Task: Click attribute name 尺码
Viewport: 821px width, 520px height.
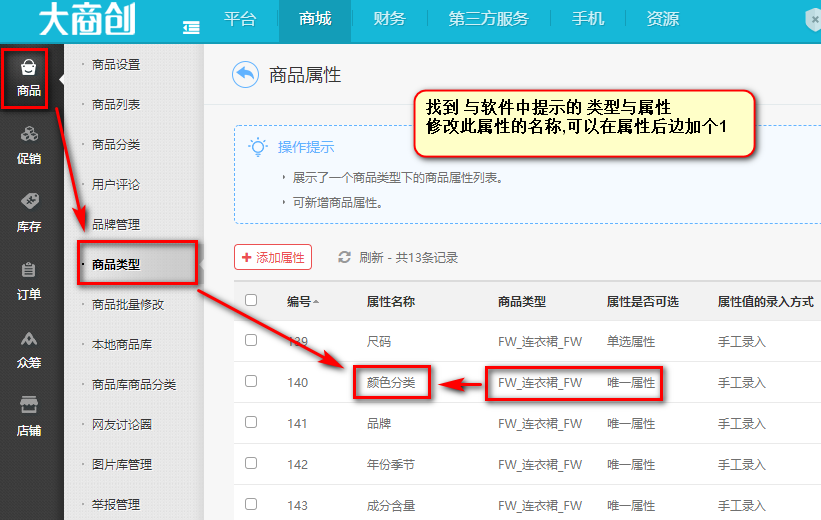Action: 379,342
